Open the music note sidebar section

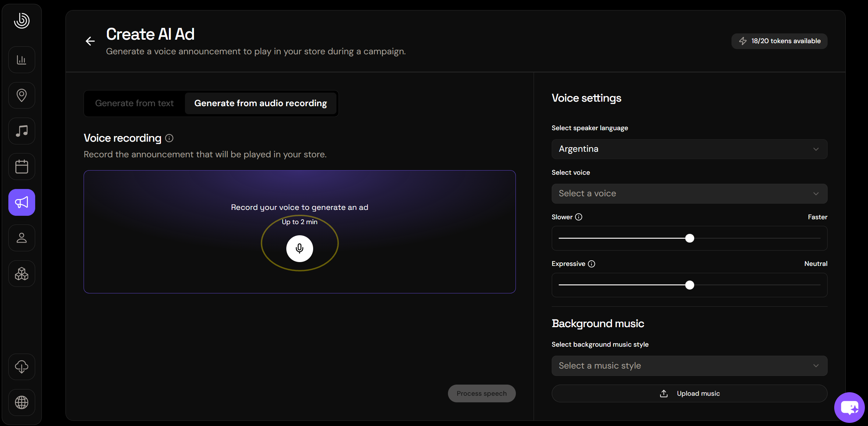click(x=22, y=131)
